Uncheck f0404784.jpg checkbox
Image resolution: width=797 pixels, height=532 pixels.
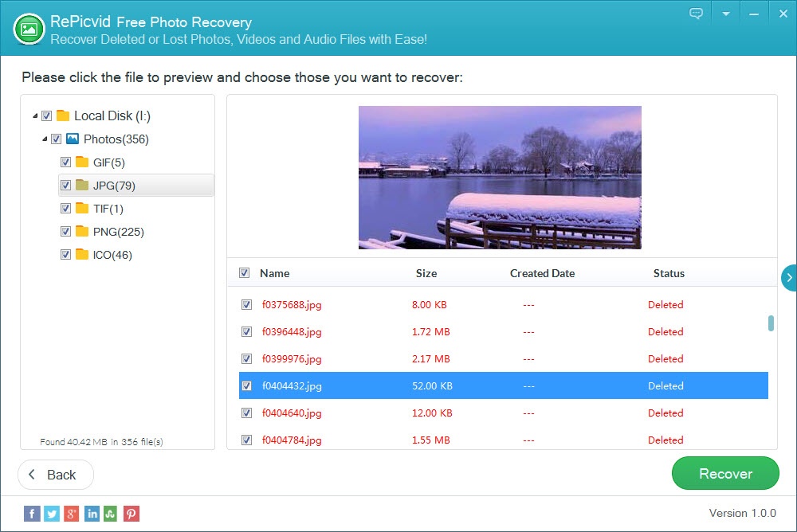246,440
